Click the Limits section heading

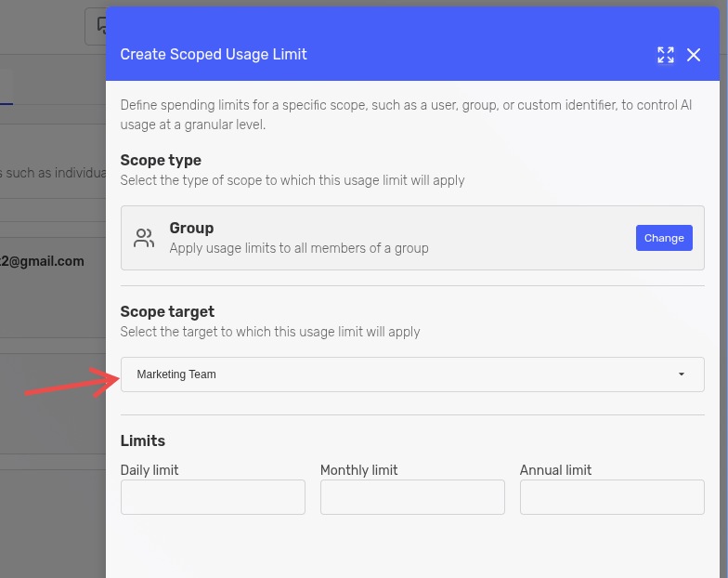point(143,440)
